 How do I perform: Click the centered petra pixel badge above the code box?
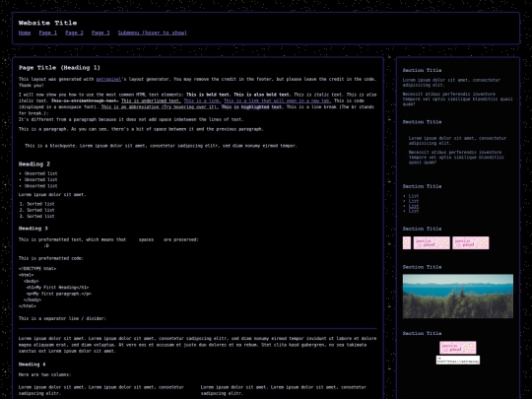(x=458, y=348)
